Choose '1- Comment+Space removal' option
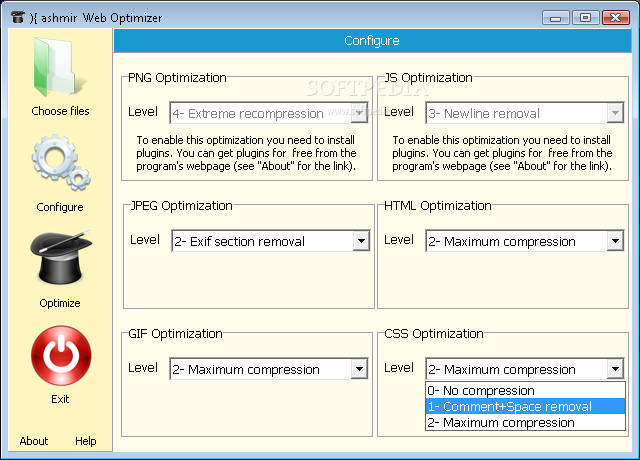 [524, 406]
